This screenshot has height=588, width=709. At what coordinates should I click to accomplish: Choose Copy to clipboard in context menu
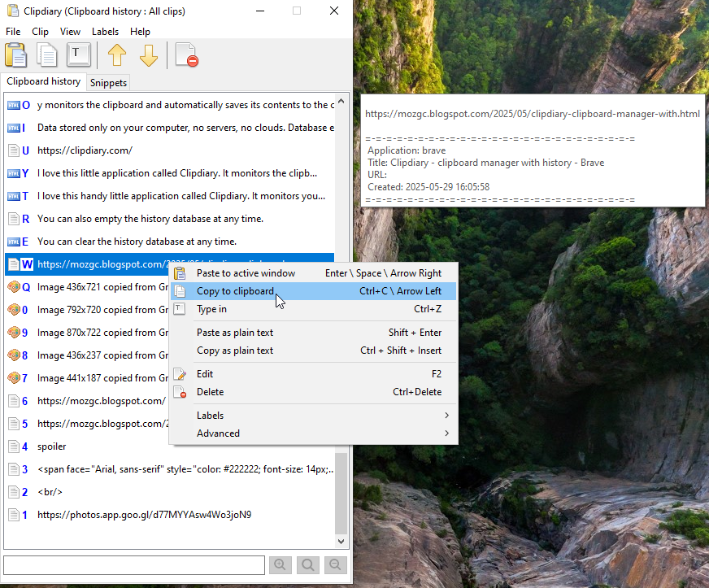pos(313,291)
